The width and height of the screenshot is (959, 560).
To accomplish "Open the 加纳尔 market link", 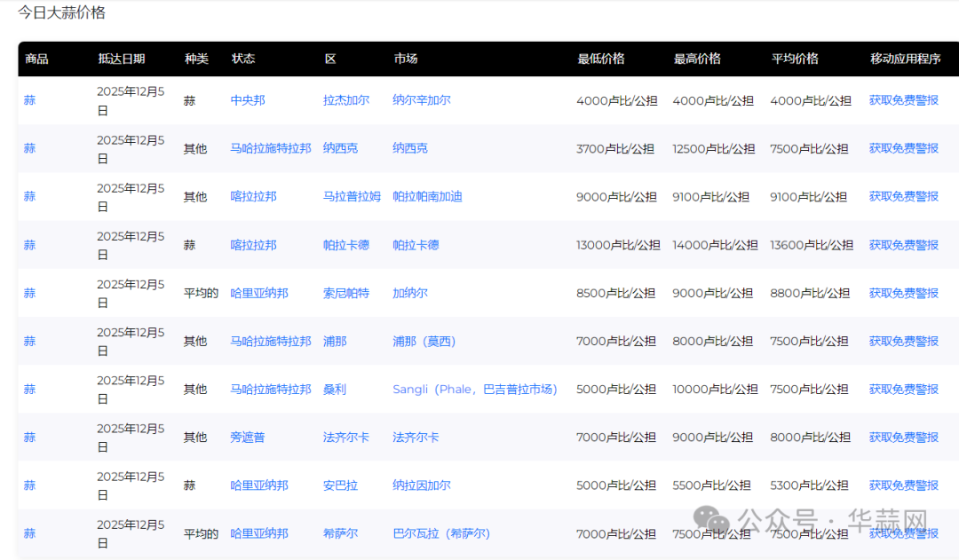I will click(409, 294).
